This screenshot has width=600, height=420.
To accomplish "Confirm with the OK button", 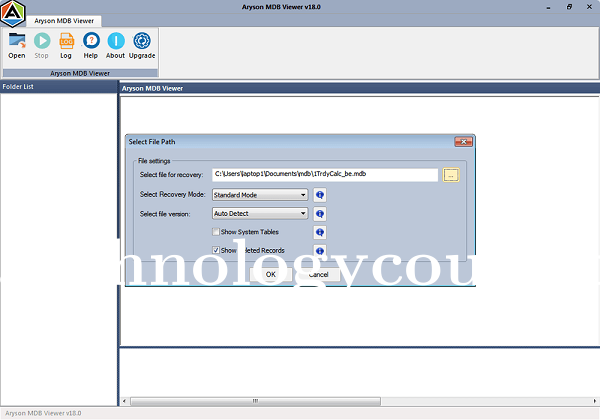I will [x=271, y=275].
